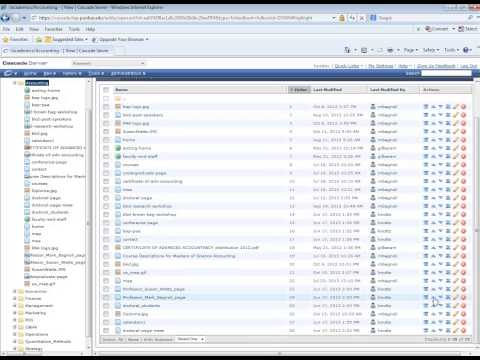Check the box for undergraduate page row
Viewport: 480px width, 360px height.
[106, 173]
